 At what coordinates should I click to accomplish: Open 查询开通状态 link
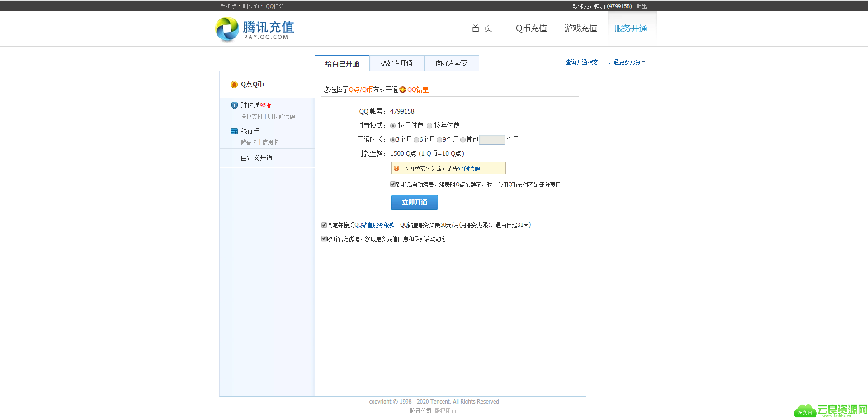[582, 62]
